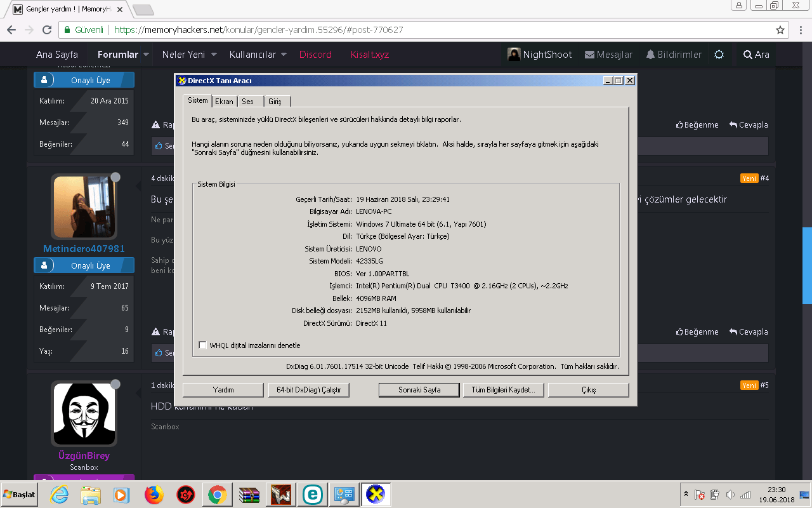Viewport: 812px width, 508px height.
Task: Click the Action Center flag tray icon
Action: pyautogui.click(x=700, y=495)
